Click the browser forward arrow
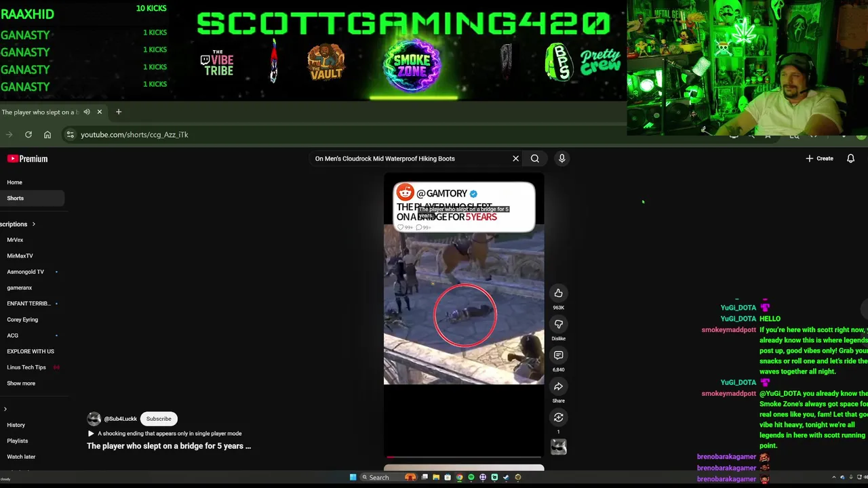 [9, 135]
